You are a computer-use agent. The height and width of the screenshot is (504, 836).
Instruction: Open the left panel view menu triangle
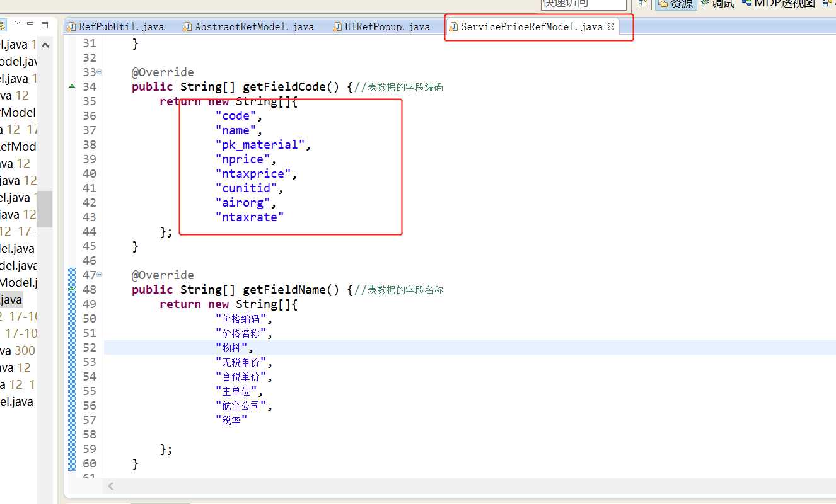(x=18, y=23)
